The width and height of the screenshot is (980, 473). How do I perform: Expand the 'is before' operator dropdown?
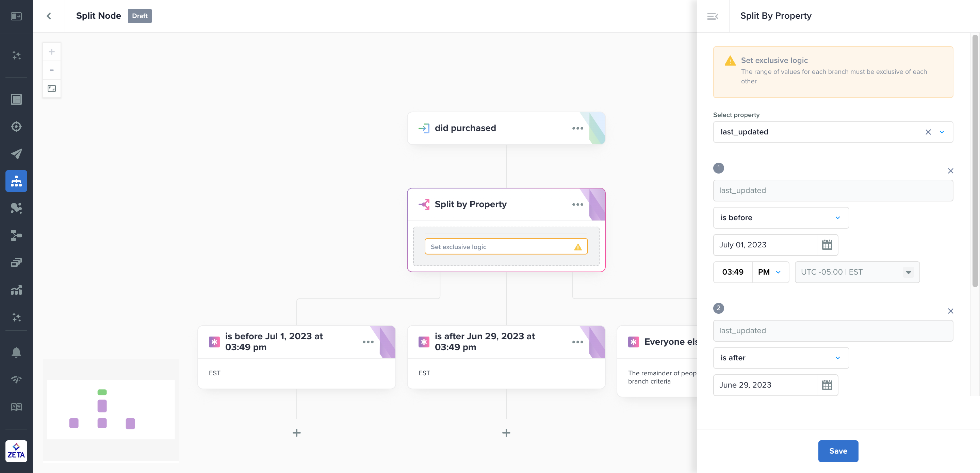pyautogui.click(x=780, y=218)
